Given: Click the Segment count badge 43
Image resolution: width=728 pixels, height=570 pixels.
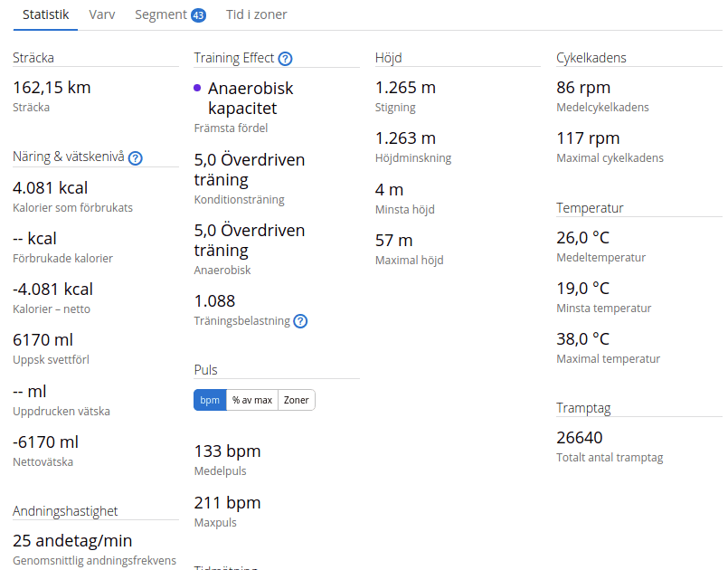Looking at the screenshot, I should click(199, 15).
